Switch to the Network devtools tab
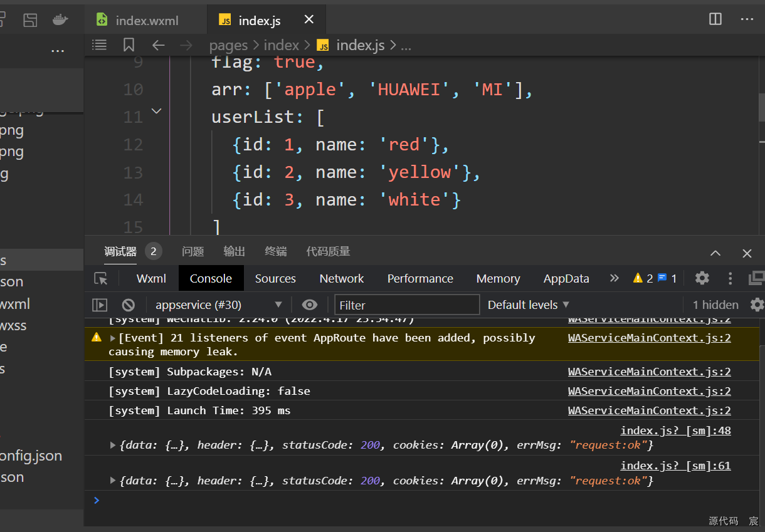The width and height of the screenshot is (765, 532). point(342,278)
